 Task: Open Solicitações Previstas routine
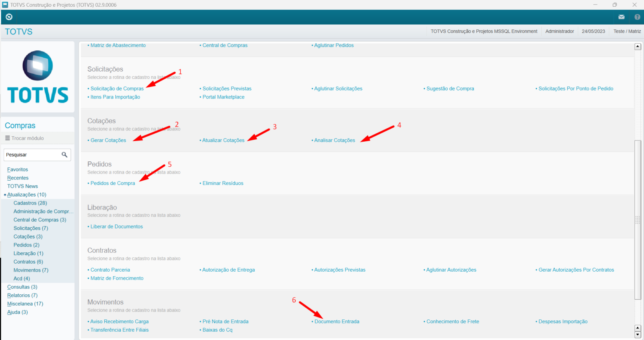[227, 88]
